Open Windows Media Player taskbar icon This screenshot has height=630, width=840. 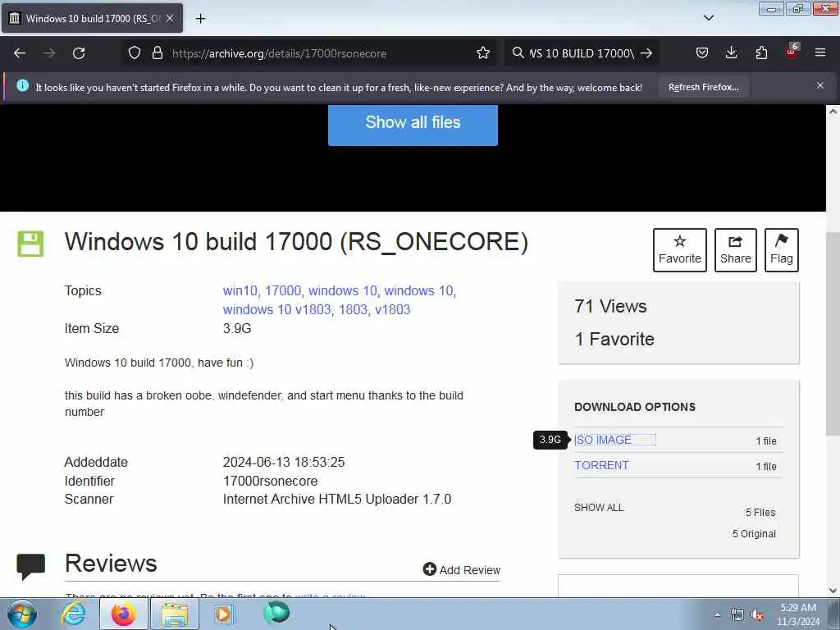(224, 614)
